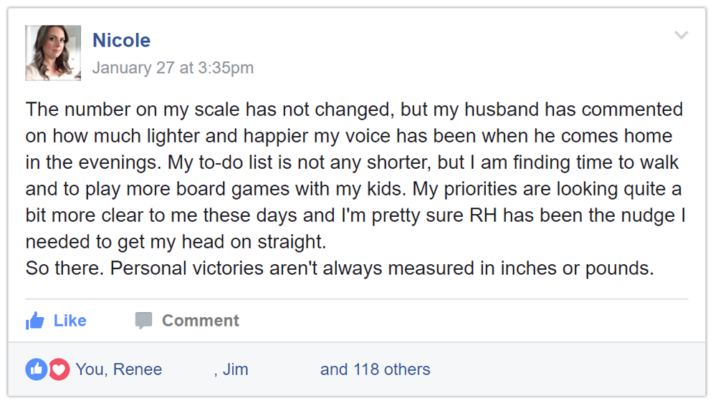Click "You" in the reactions summary
The height and width of the screenshot is (403, 713).
[89, 369]
